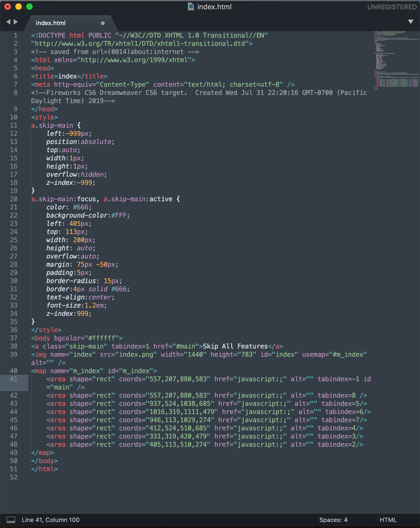420x528 pixels.
Task: Click the back navigation arrow in the tab bar
Action: pyautogui.click(x=8, y=22)
